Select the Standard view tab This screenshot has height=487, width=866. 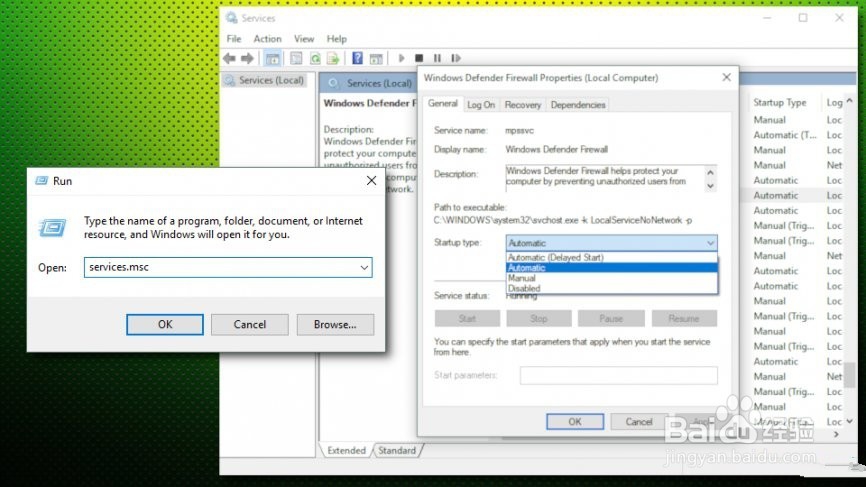[x=397, y=451]
